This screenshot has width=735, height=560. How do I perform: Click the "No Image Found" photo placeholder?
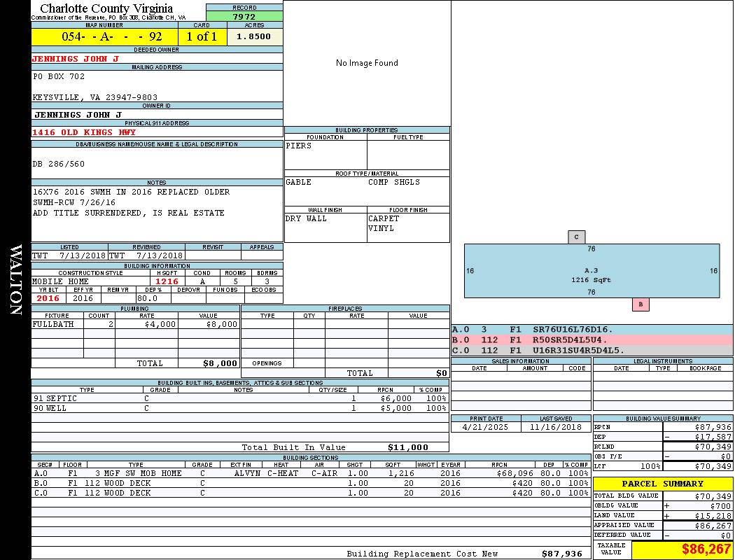(367, 63)
